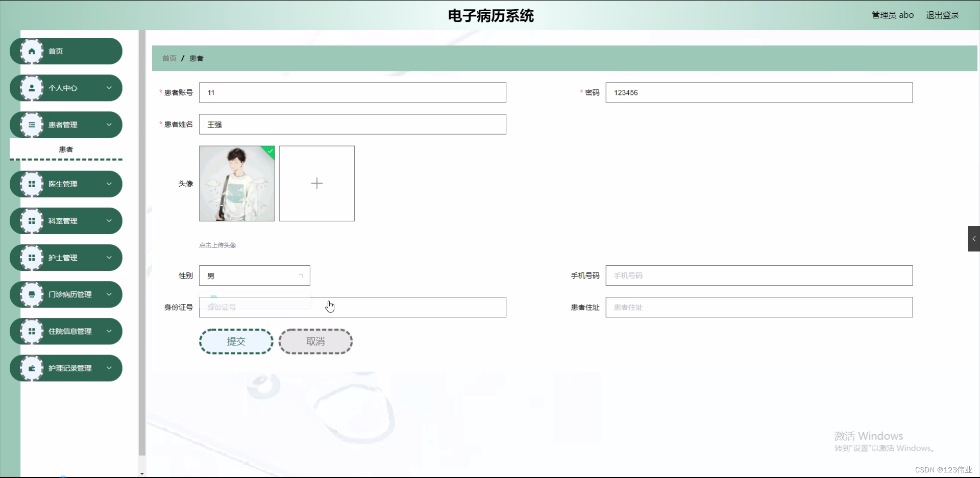Click the grid icon beside 护士管理
This screenshot has height=478, width=980.
32,258
